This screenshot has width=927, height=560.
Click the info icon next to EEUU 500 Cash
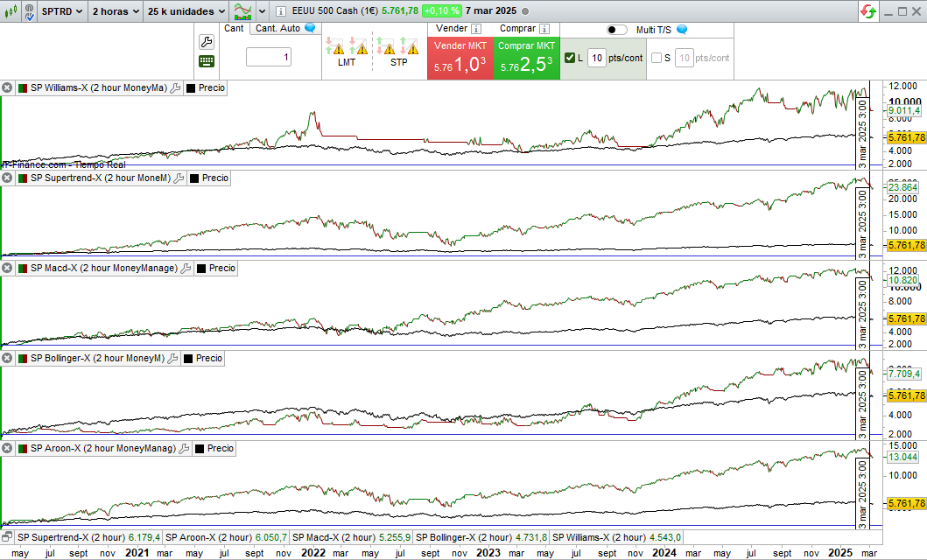pyautogui.click(x=280, y=11)
